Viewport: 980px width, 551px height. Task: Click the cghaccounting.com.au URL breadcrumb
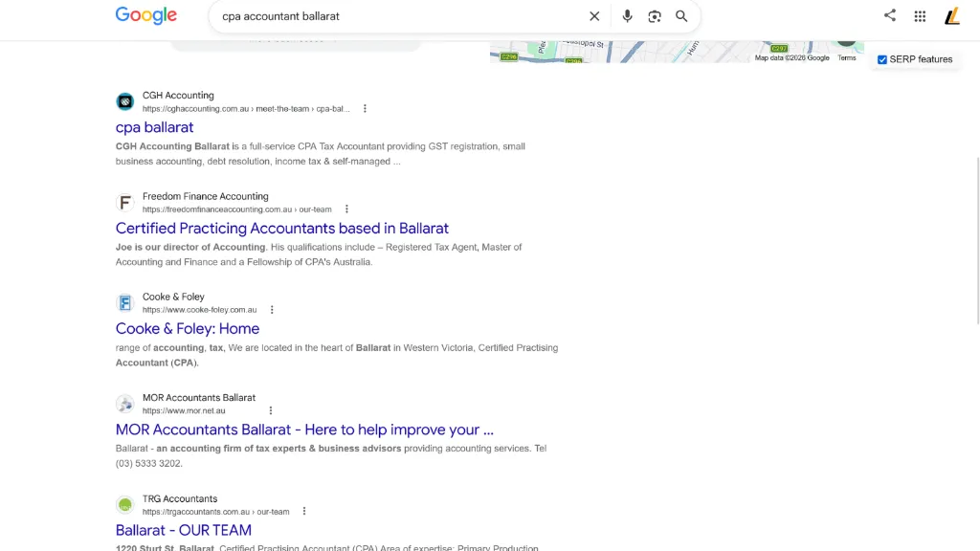[246, 109]
